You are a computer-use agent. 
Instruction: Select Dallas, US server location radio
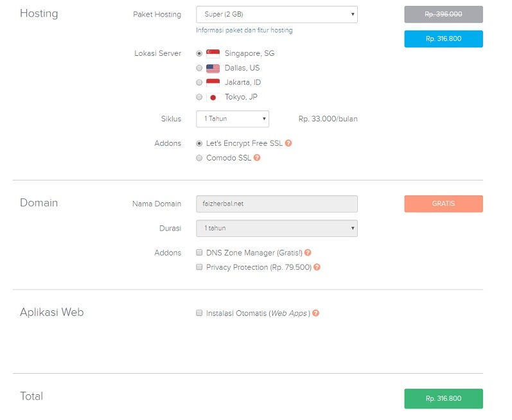click(199, 68)
